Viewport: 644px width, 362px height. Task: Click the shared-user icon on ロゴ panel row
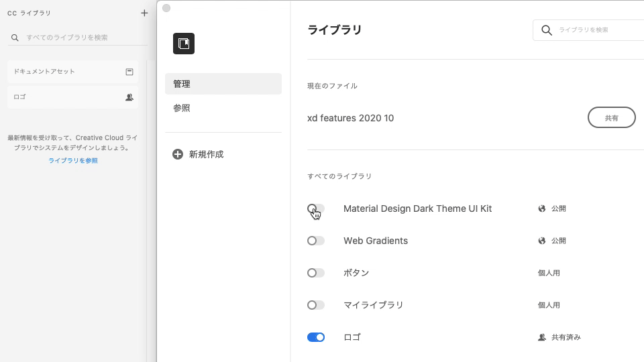click(129, 97)
